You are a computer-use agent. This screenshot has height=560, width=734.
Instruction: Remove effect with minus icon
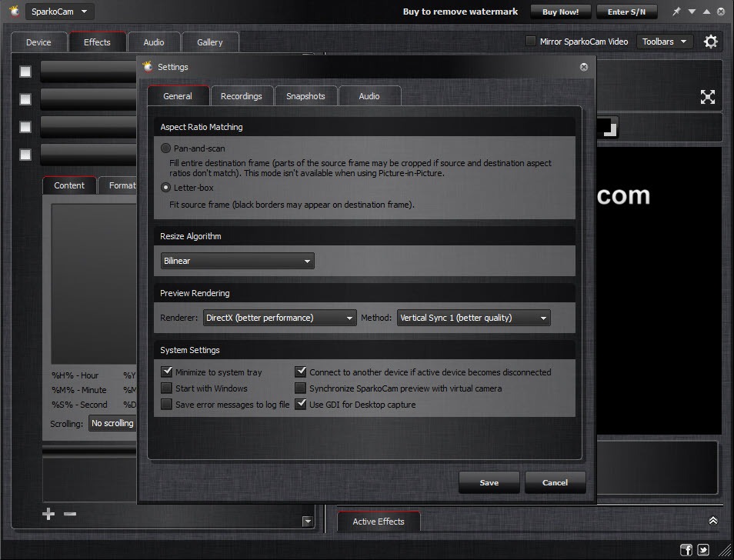tap(70, 514)
